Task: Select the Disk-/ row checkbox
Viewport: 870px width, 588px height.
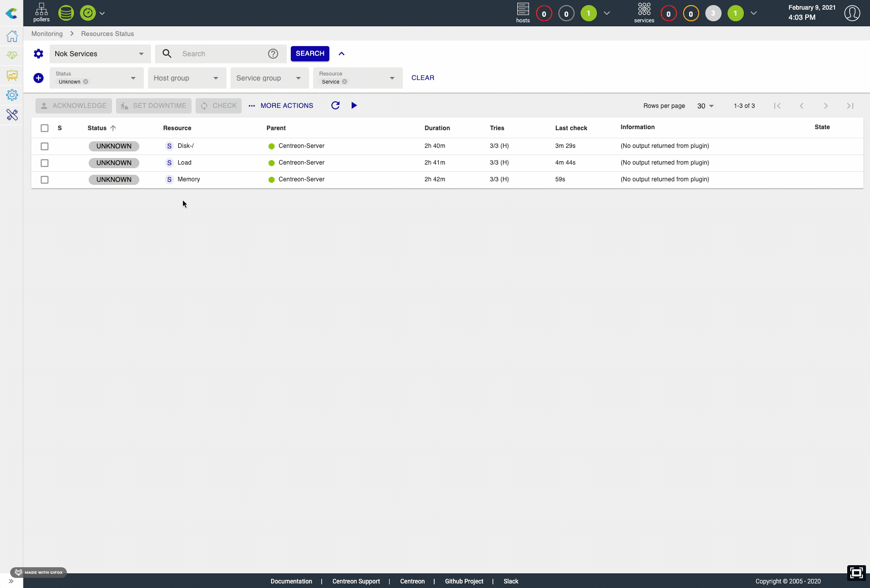Action: (x=45, y=146)
